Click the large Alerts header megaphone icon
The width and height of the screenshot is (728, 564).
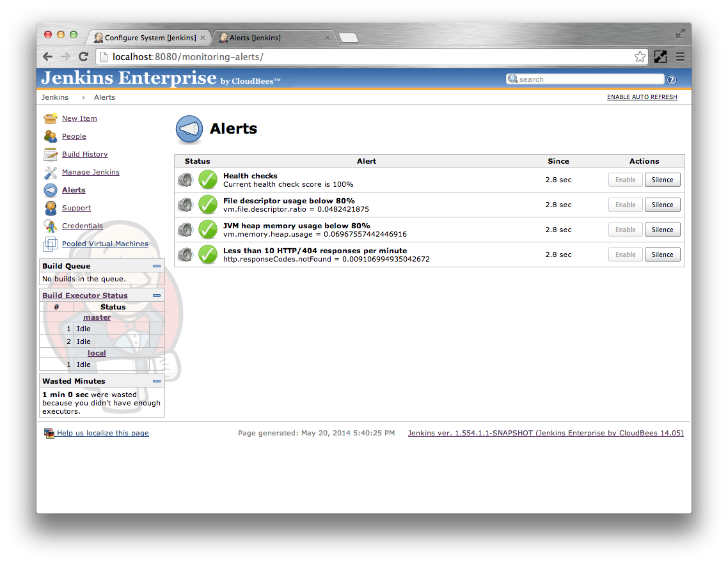point(189,129)
